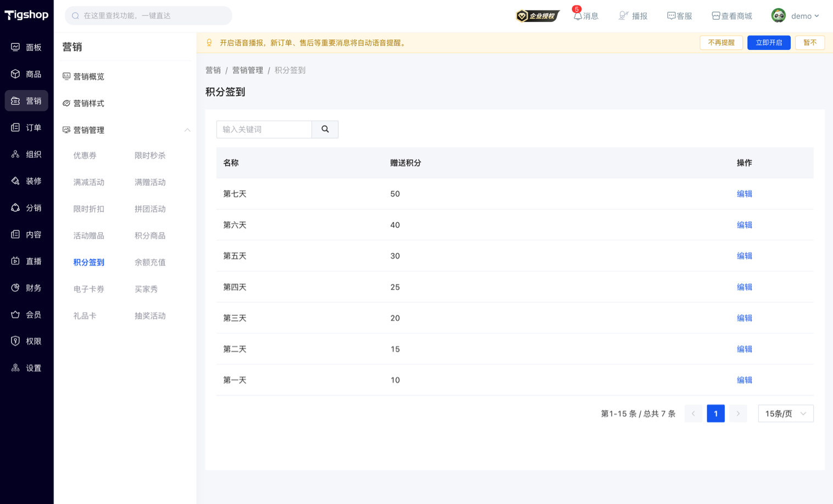
Task: Open 满赠活动 menu item
Action: coord(150,182)
